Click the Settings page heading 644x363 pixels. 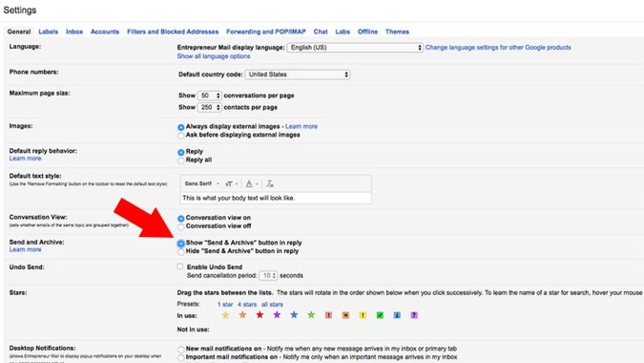point(20,11)
